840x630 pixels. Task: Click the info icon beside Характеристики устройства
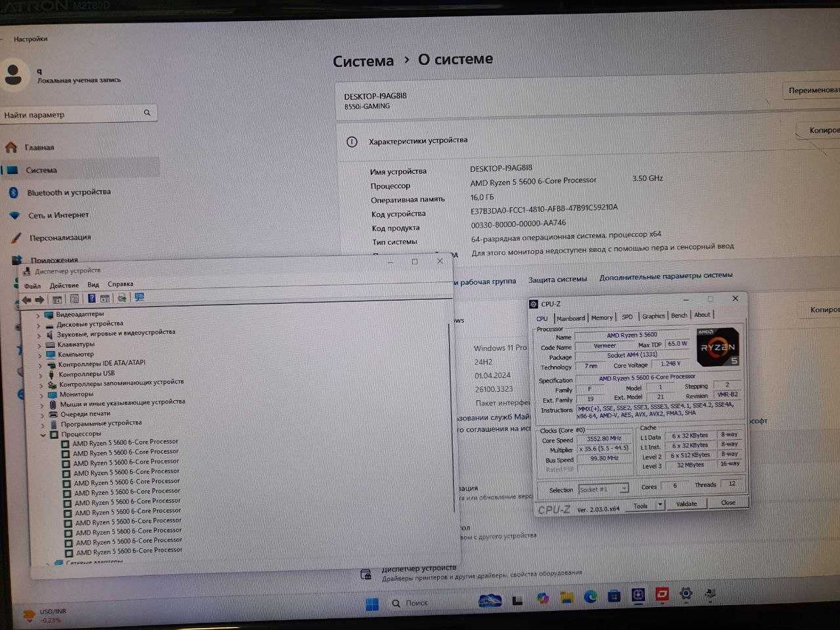click(x=352, y=142)
